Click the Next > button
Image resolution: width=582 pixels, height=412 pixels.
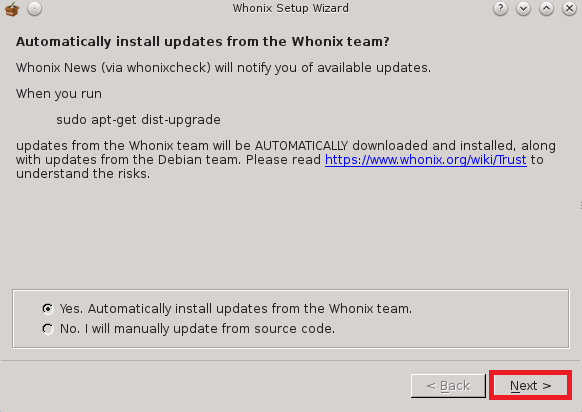(x=530, y=386)
